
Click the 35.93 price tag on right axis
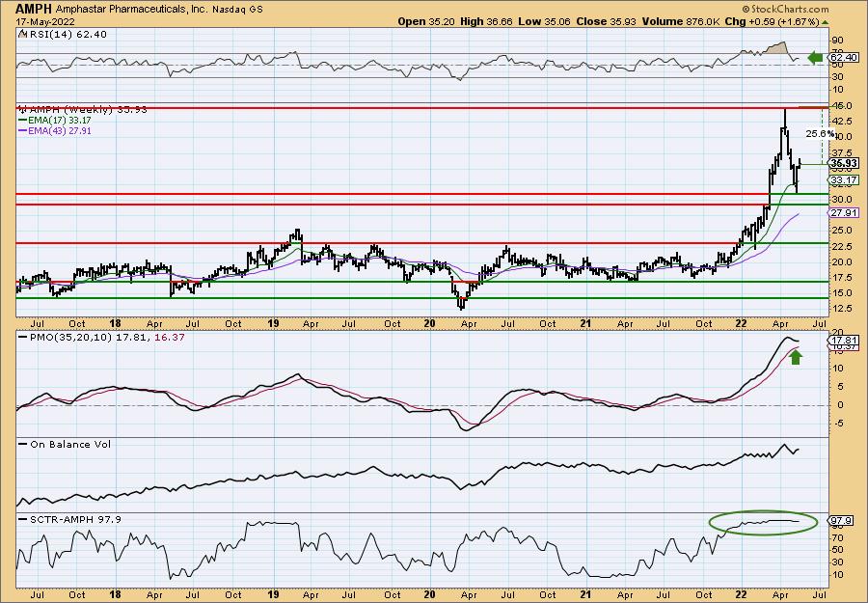pos(844,163)
